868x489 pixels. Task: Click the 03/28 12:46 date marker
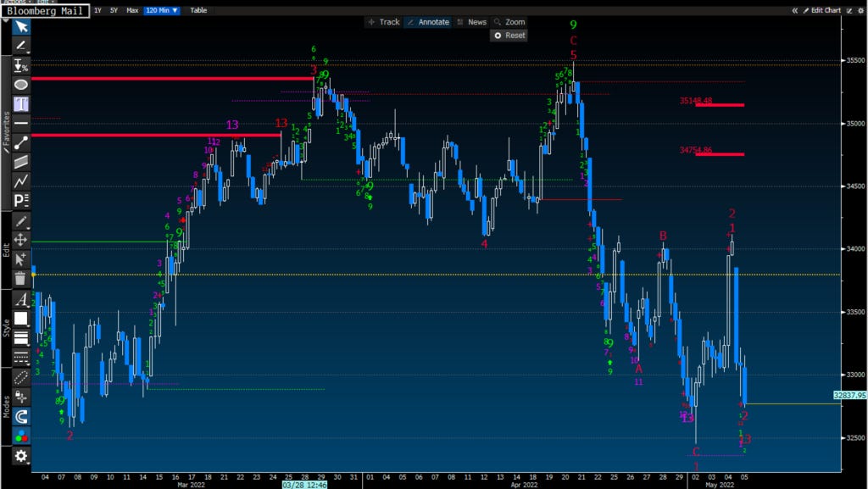304,485
